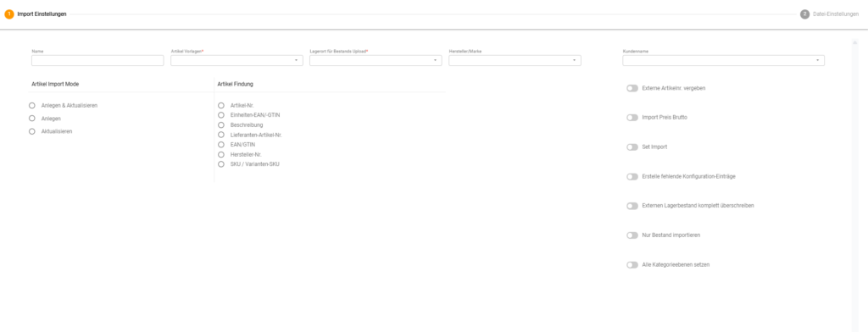Choose Einheiten-EAN/-GTIN radio option

click(x=221, y=115)
